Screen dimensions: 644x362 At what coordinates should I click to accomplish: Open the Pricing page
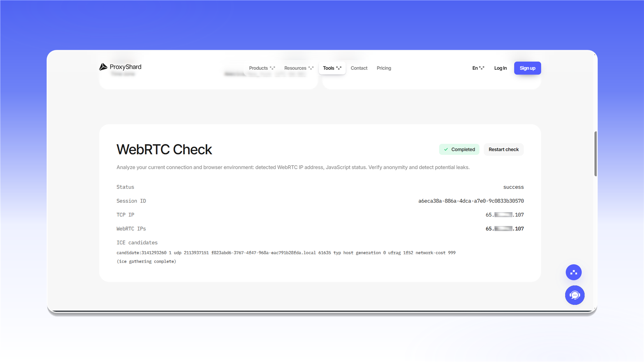tap(384, 68)
